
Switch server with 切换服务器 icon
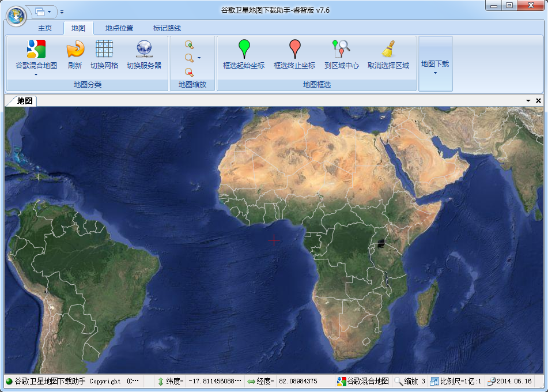(144, 49)
